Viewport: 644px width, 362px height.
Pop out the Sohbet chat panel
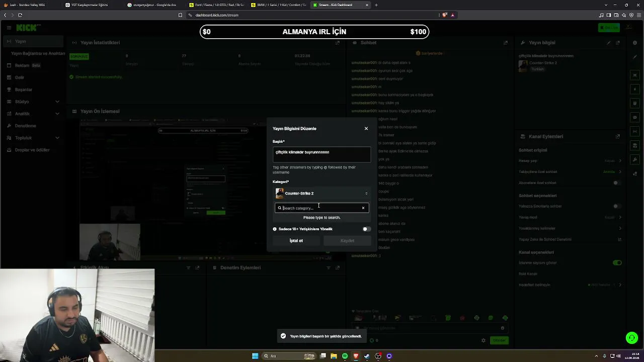pos(506,43)
